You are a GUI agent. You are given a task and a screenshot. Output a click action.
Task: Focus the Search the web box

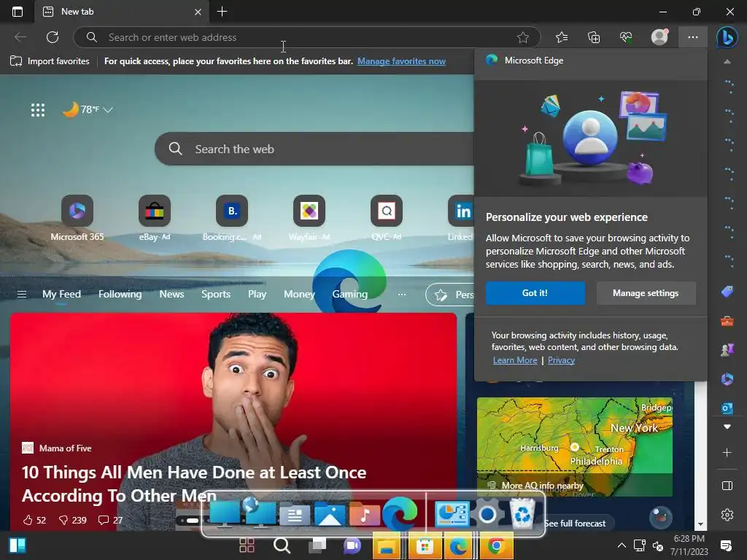[x=314, y=149]
